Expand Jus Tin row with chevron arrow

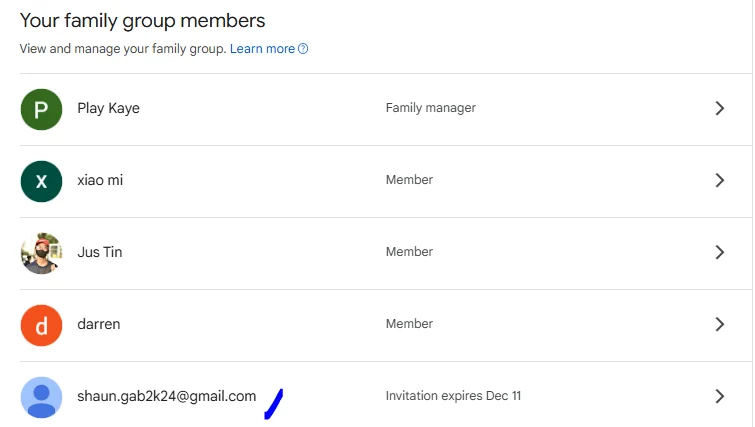pyautogui.click(x=719, y=252)
